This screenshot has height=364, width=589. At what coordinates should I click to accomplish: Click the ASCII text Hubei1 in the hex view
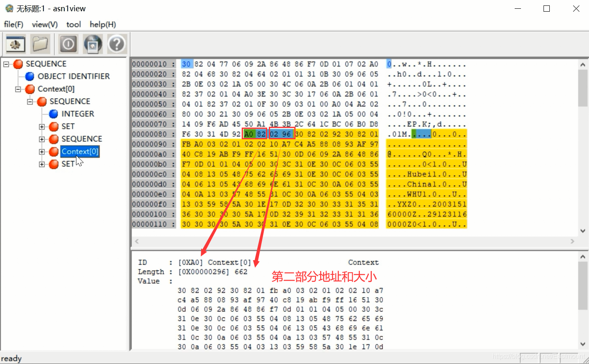click(422, 174)
